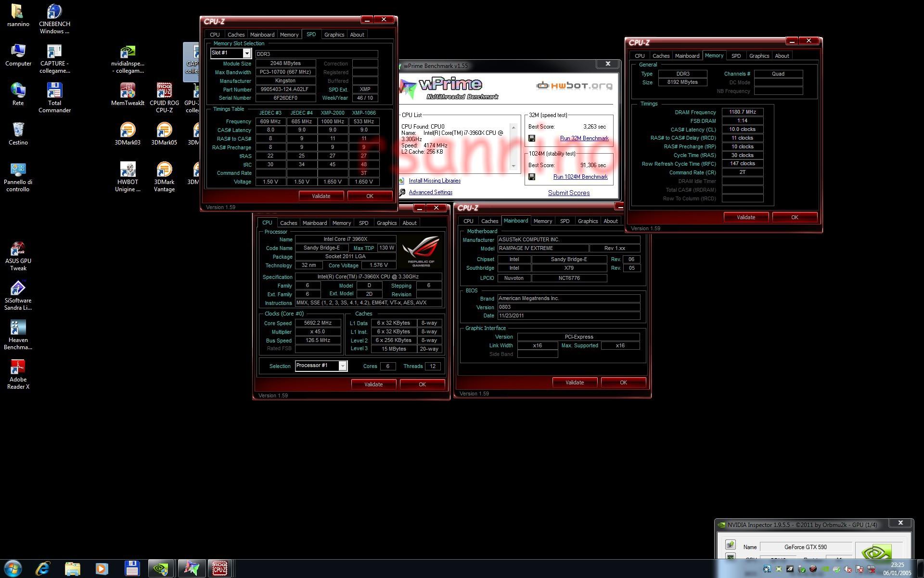
Task: Click the save icon beside Run 32M Benchmark
Action: point(532,138)
